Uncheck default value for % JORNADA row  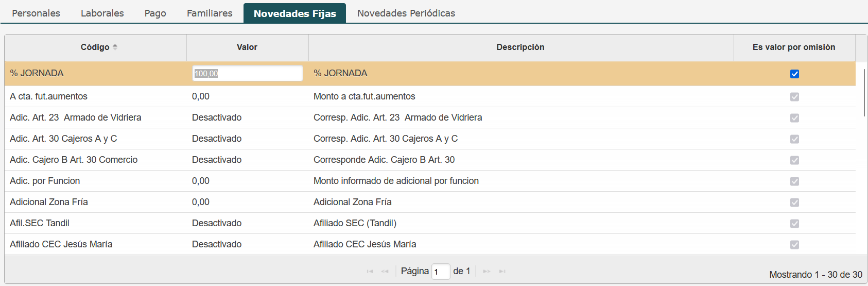pyautogui.click(x=794, y=74)
